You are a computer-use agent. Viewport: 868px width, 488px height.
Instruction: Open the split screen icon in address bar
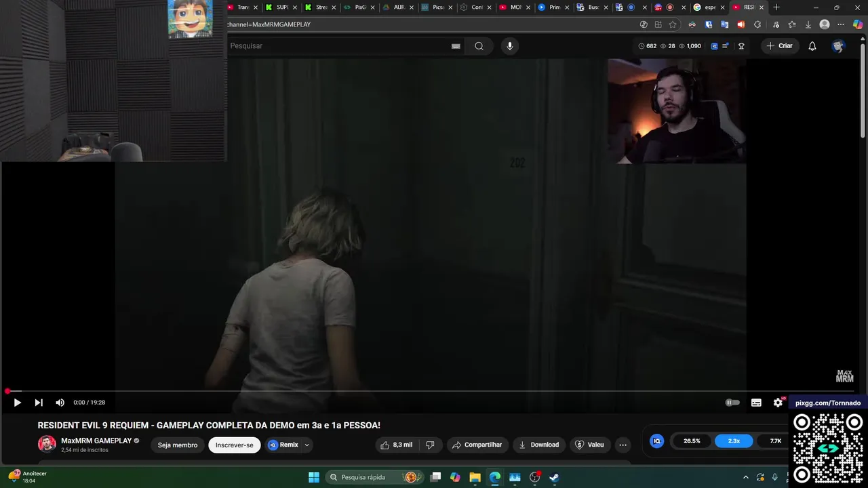pyautogui.click(x=658, y=24)
